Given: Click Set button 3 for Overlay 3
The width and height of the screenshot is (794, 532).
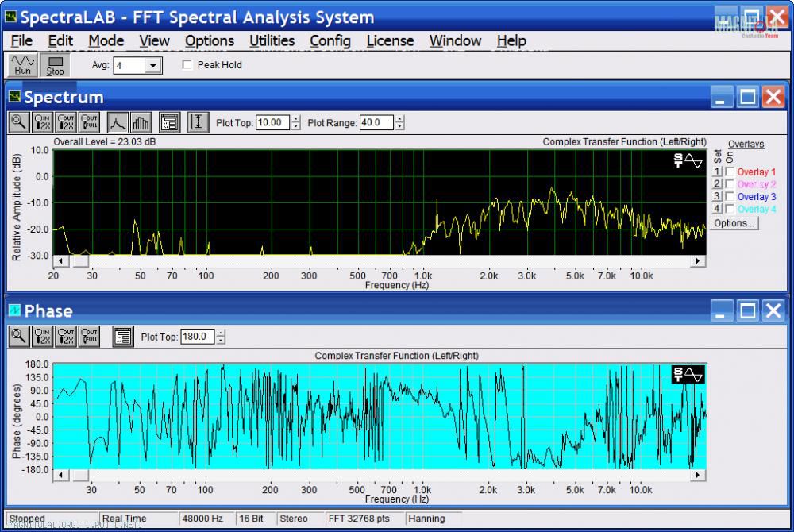Looking at the screenshot, I should (717, 196).
